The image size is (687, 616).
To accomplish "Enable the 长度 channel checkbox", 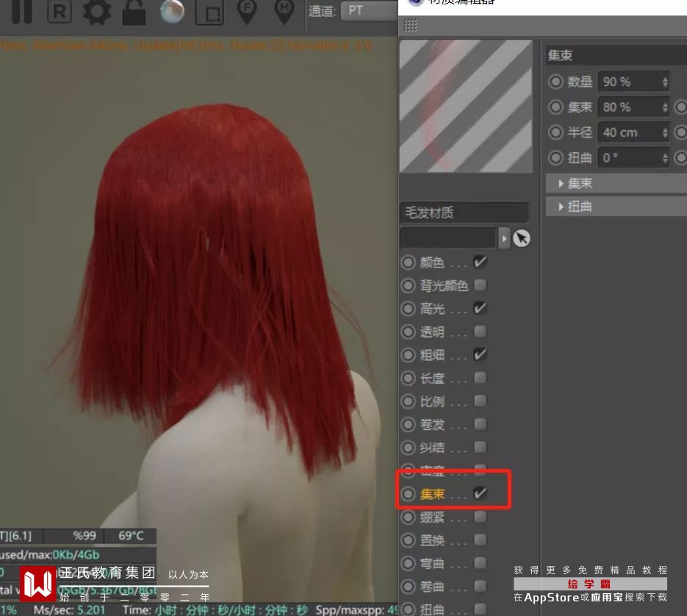I will point(481,378).
